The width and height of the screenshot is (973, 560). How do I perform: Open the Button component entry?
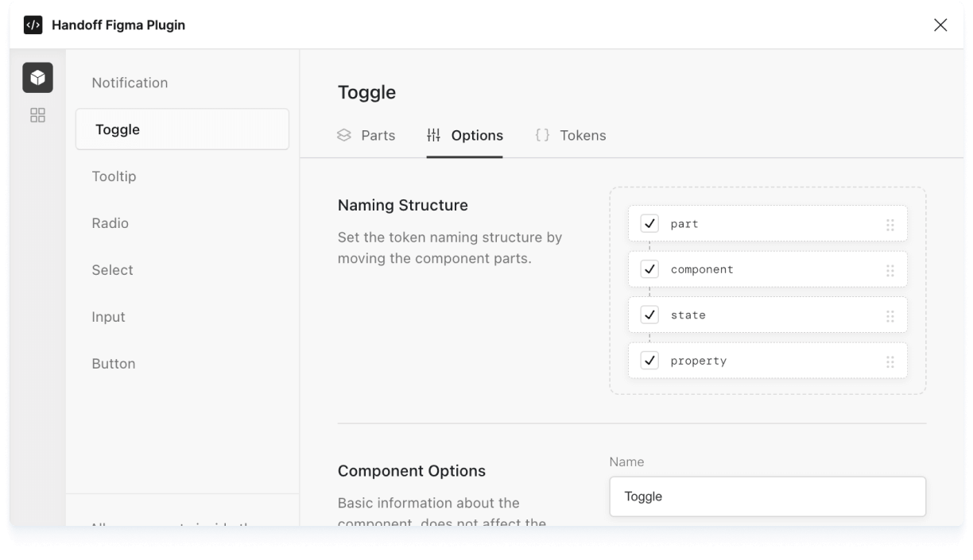pyautogui.click(x=114, y=364)
